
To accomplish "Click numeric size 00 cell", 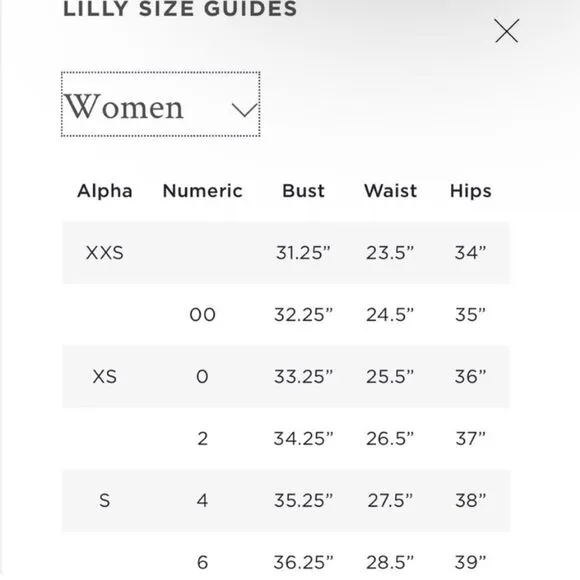I will point(202,315).
